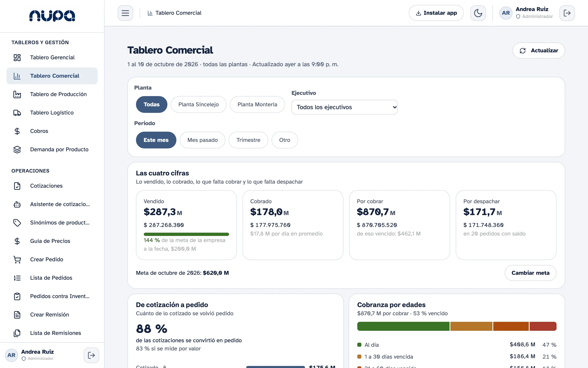Open the Todos los ejecutivos dropdown
The height and width of the screenshot is (368, 588).
click(x=345, y=107)
